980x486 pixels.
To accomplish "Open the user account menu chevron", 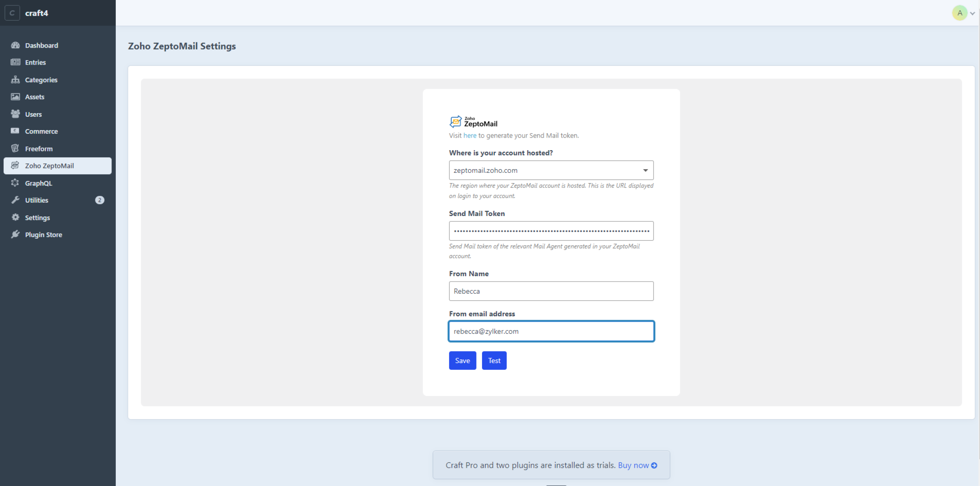I will click(x=972, y=13).
